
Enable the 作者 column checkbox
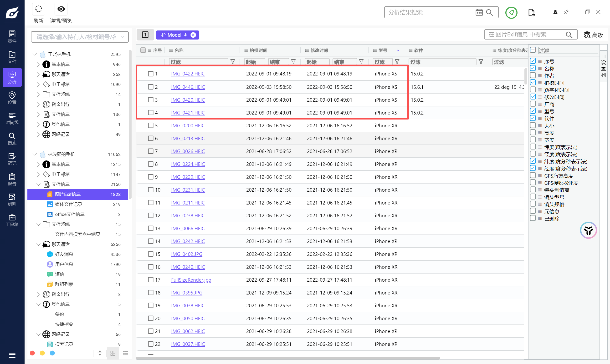(x=533, y=75)
